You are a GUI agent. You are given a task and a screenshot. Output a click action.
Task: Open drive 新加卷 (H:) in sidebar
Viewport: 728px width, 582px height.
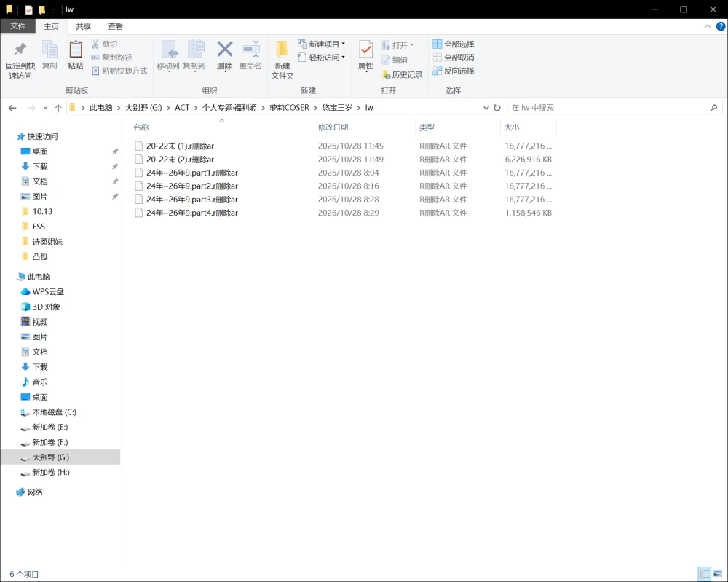(x=45, y=473)
